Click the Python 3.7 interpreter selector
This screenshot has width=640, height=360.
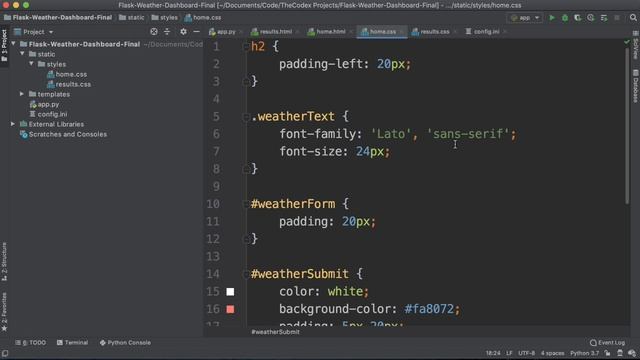584,353
